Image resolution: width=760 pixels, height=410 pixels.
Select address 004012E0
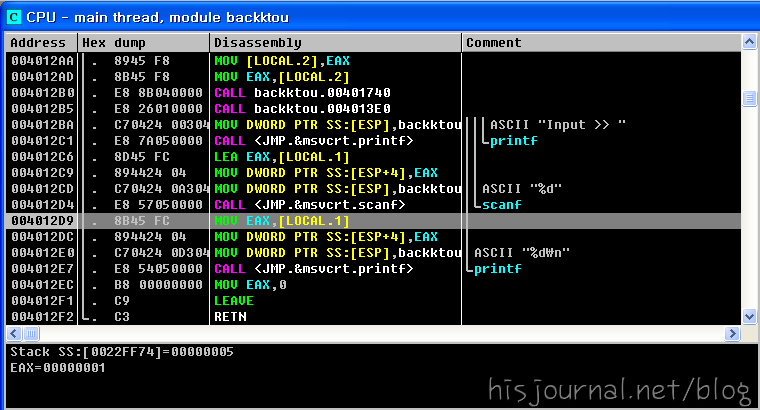[x=43, y=253]
